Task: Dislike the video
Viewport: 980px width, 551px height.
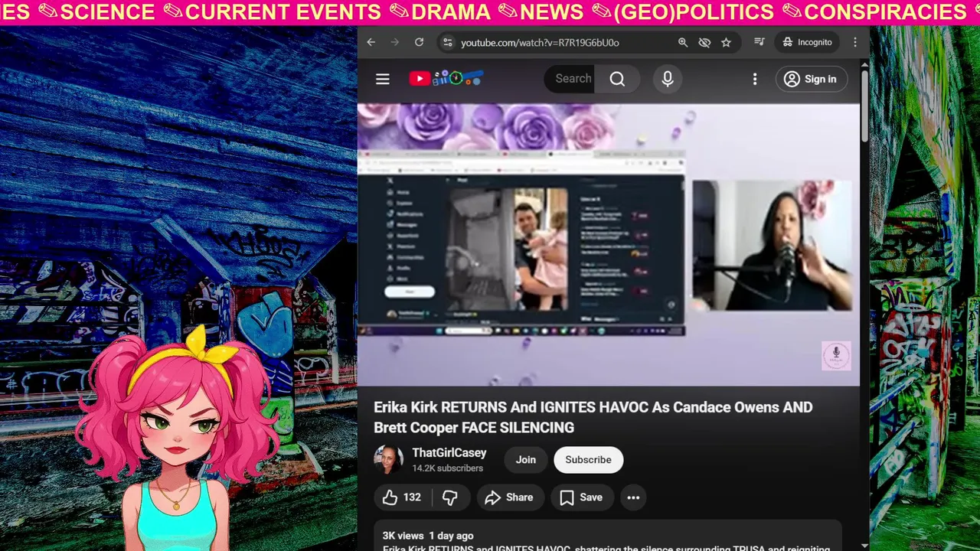Action: pos(449,497)
